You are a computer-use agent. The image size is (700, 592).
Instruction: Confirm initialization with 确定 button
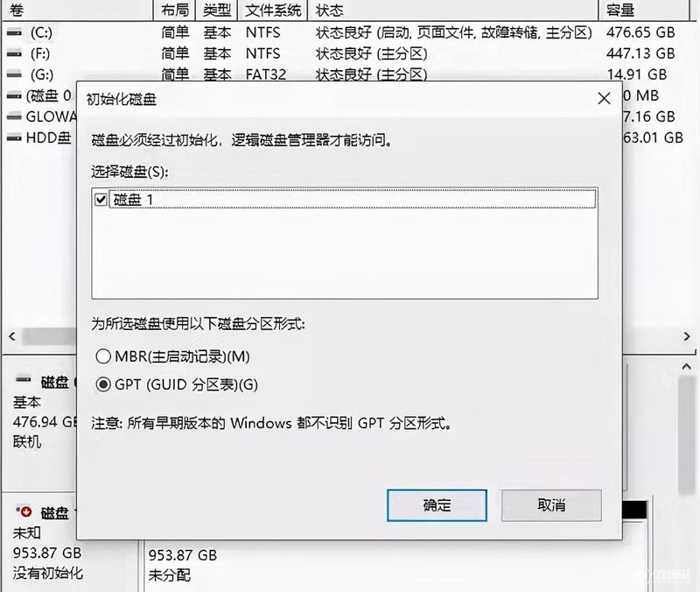437,505
